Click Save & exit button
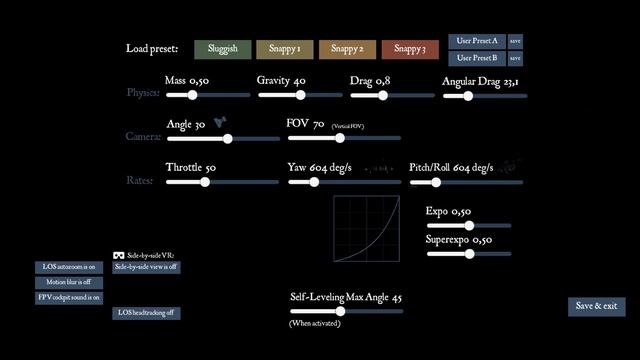Viewport: 640px width, 360px height. click(x=596, y=306)
